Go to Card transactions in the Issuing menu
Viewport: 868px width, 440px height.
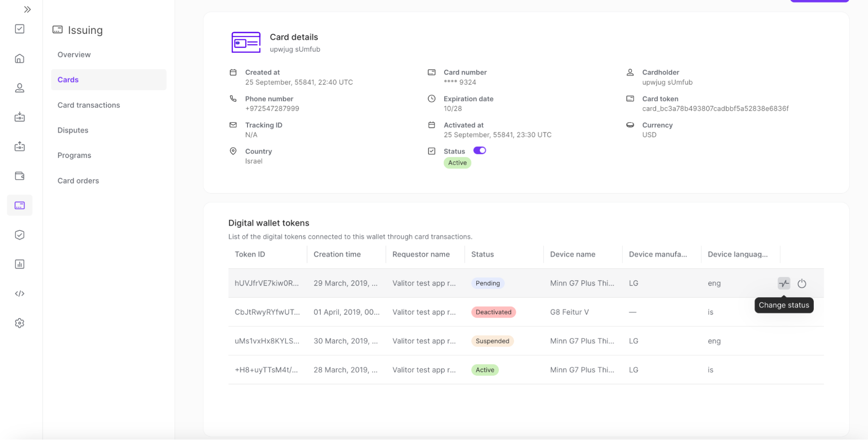pos(89,105)
